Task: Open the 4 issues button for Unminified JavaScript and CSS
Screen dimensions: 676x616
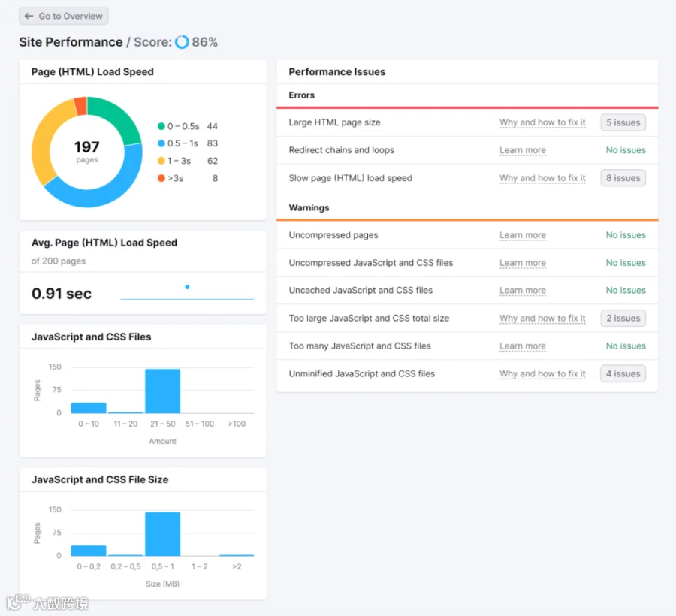Action: coord(623,374)
